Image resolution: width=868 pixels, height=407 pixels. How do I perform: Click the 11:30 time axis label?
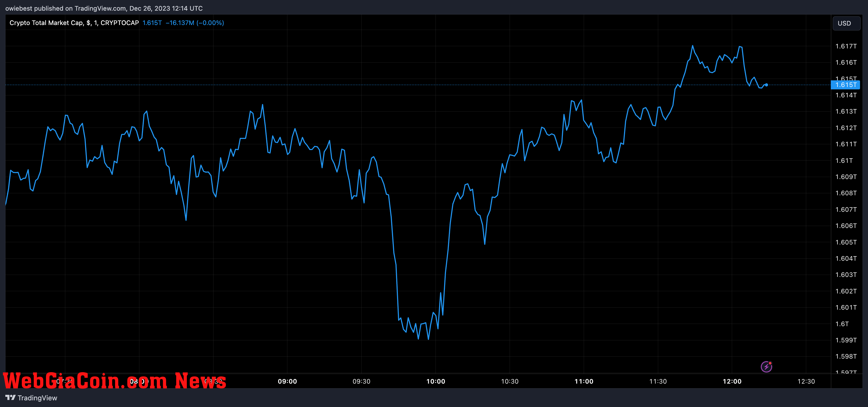(x=658, y=381)
